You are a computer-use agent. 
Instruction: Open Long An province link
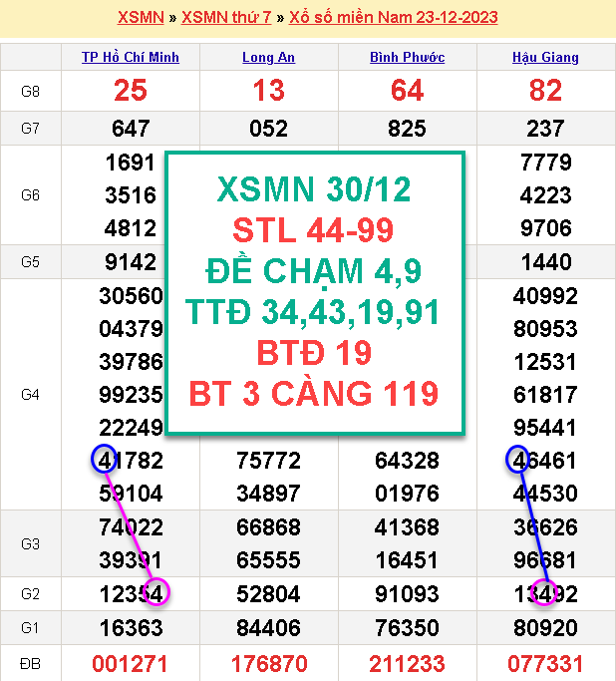coord(269,57)
